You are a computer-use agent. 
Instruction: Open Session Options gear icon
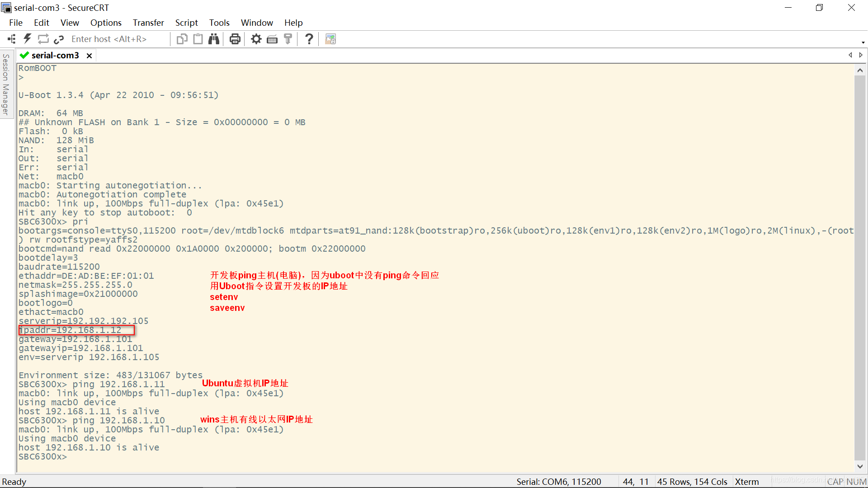click(x=256, y=39)
